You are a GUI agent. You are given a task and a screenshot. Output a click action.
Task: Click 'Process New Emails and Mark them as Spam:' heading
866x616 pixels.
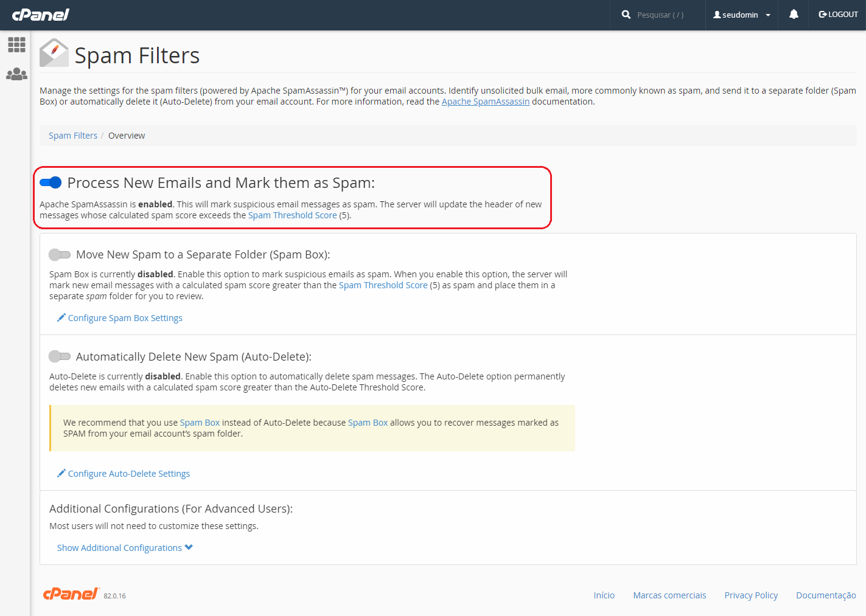pos(221,183)
